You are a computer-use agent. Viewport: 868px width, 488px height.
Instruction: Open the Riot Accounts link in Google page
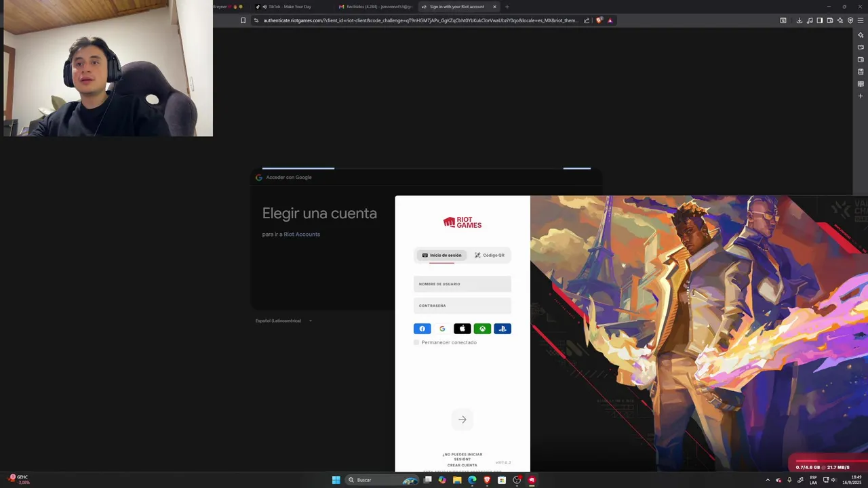point(302,235)
